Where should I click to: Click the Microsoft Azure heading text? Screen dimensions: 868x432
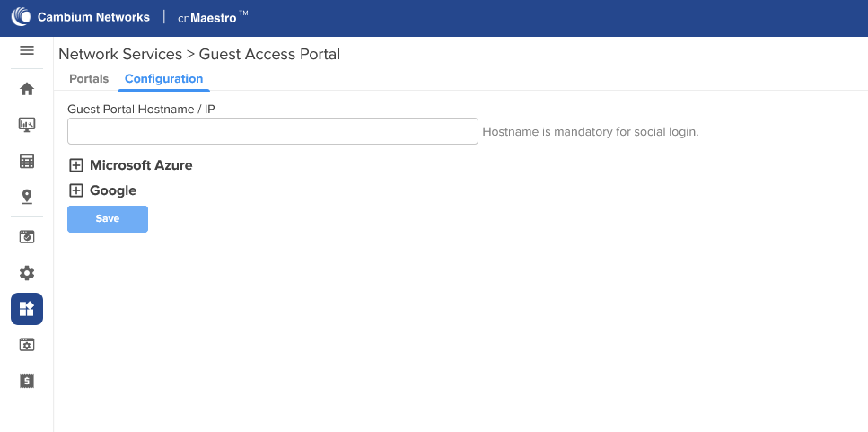click(x=141, y=165)
